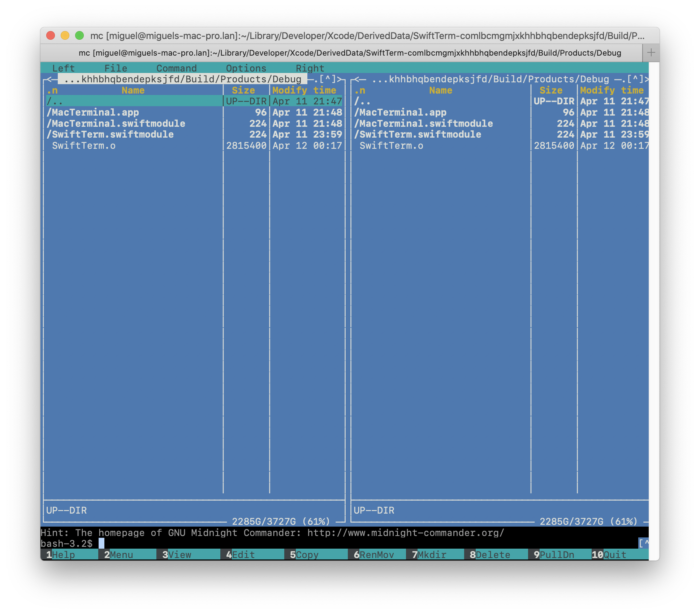Click the left panel path header

182,79
